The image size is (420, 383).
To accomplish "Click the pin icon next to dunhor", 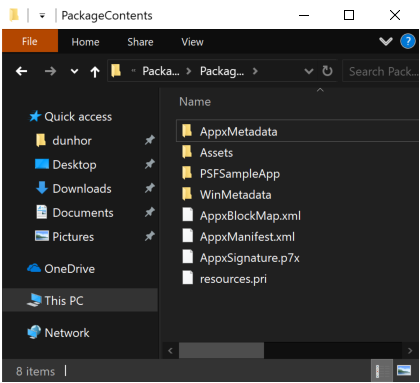I will coord(150,140).
